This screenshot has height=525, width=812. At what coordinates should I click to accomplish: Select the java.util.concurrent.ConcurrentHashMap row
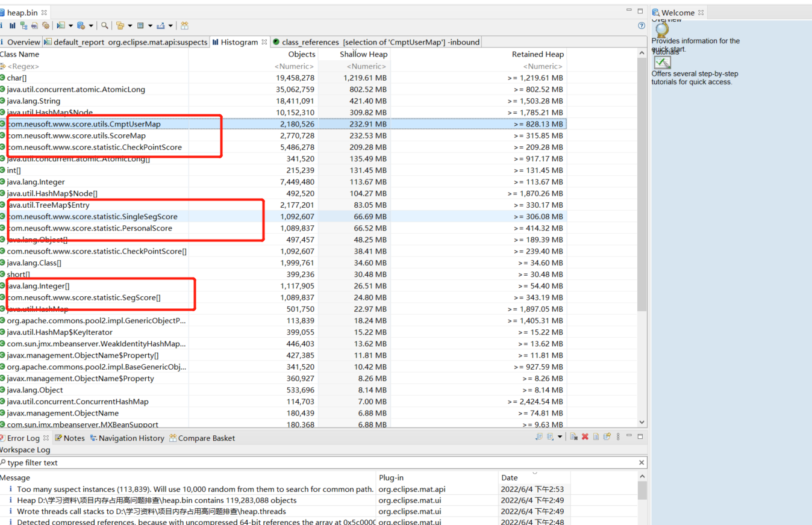(283, 402)
